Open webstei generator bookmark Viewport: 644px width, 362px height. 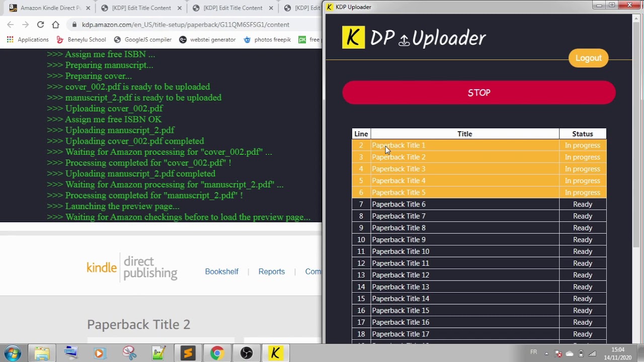(207, 39)
